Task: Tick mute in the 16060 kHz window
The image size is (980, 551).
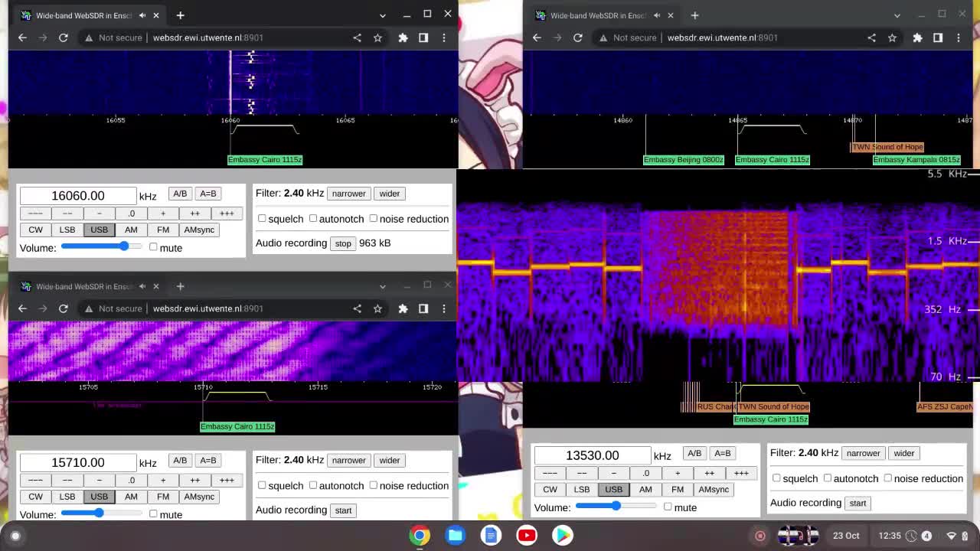Action: [153, 247]
